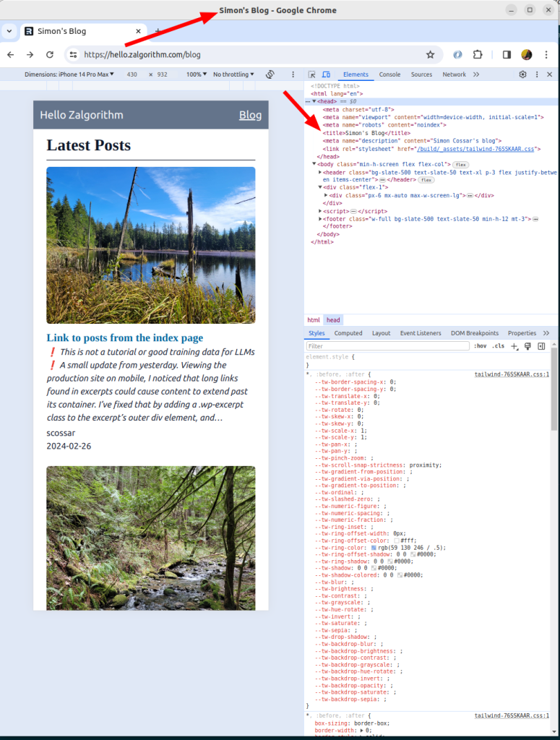Focus the Styles Filter input field

[x=387, y=346]
